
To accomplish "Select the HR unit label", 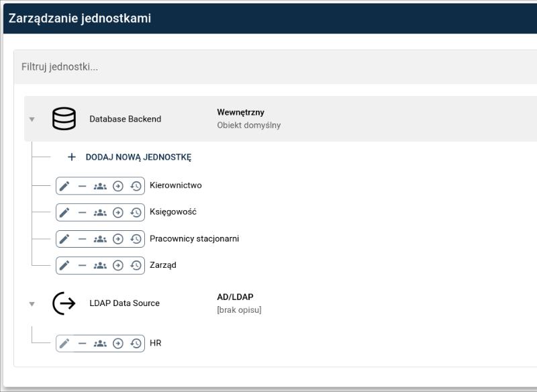I will 155,343.
